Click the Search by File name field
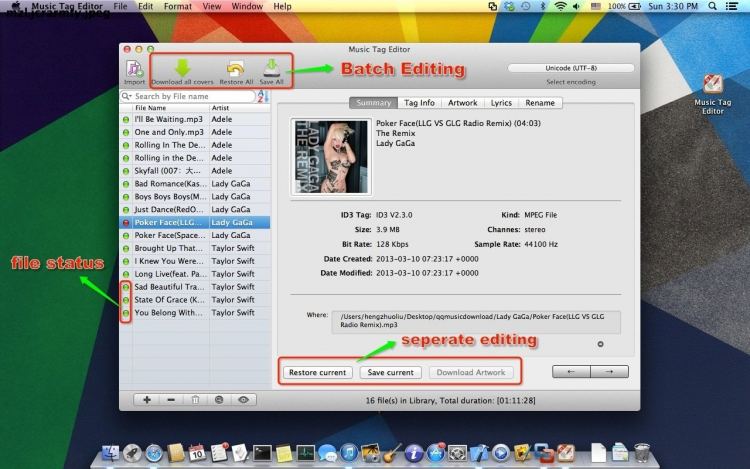750x469 pixels. tap(188, 96)
